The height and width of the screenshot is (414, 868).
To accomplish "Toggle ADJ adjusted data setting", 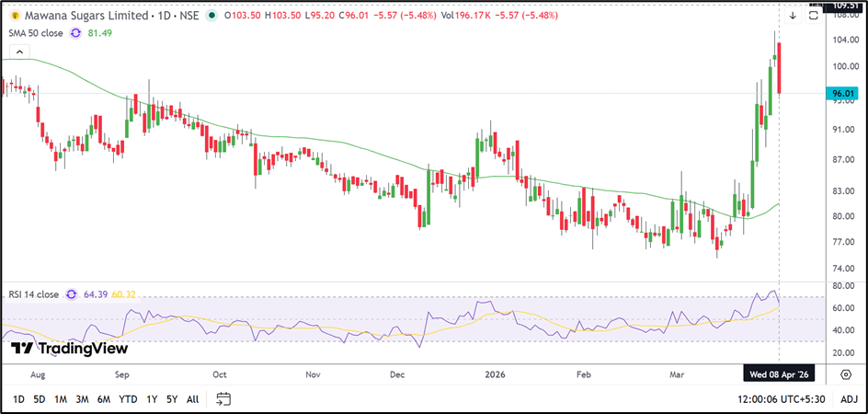I will (849, 398).
